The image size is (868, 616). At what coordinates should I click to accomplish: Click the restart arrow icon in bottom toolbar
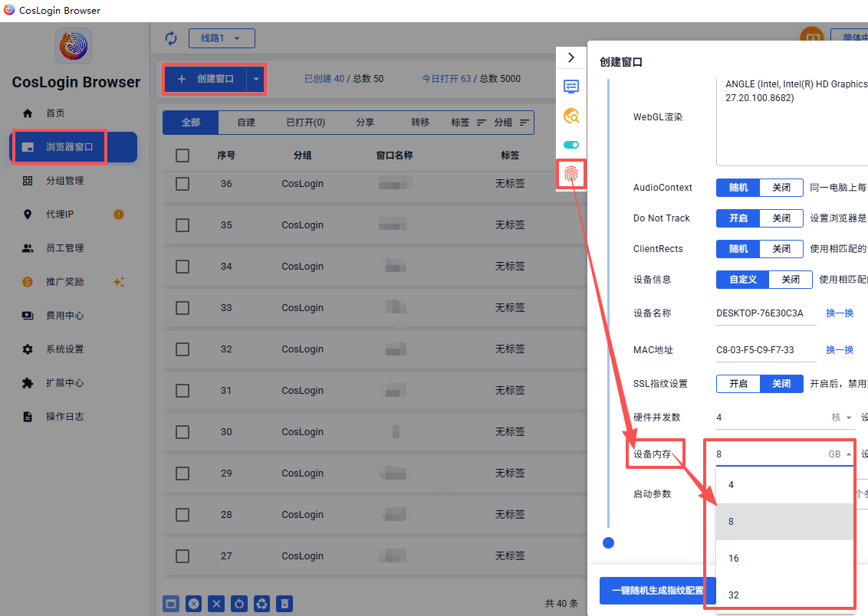click(239, 604)
